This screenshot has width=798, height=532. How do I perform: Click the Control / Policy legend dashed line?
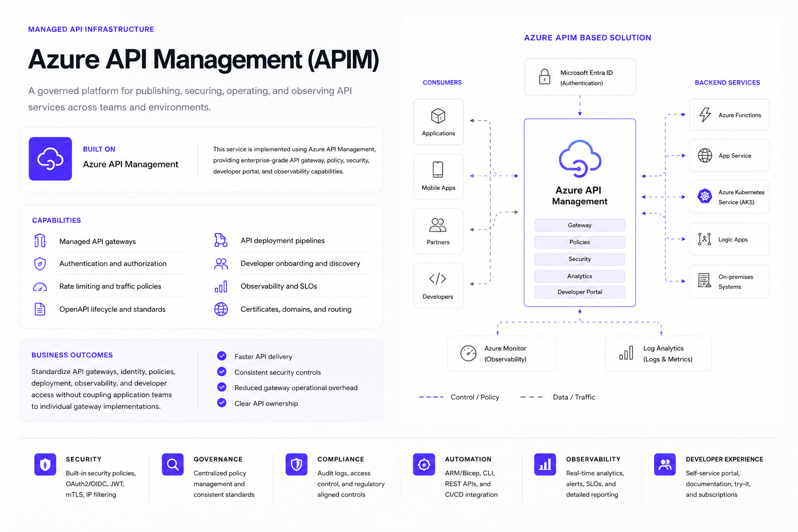point(431,397)
